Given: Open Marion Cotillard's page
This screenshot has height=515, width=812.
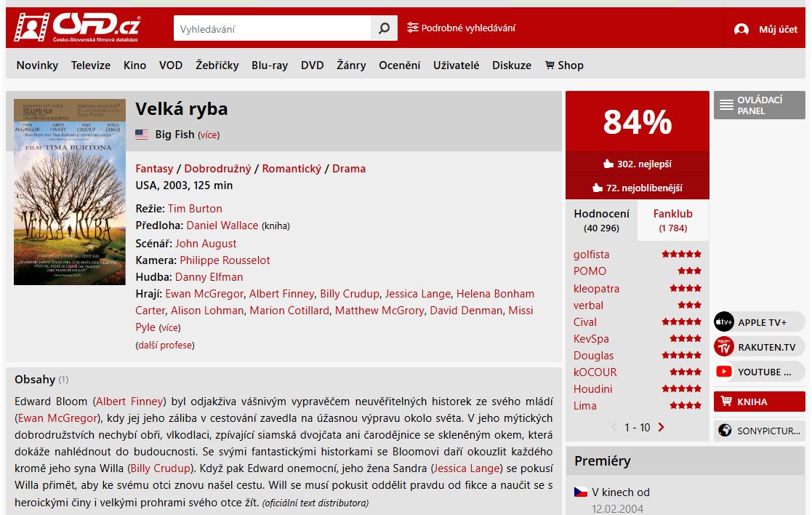Looking at the screenshot, I should pyautogui.click(x=289, y=311).
